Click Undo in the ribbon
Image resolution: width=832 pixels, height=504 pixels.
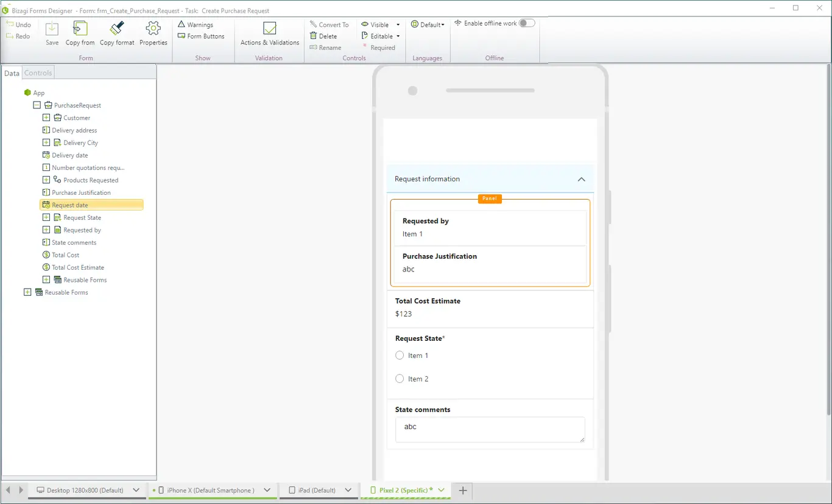tap(19, 24)
